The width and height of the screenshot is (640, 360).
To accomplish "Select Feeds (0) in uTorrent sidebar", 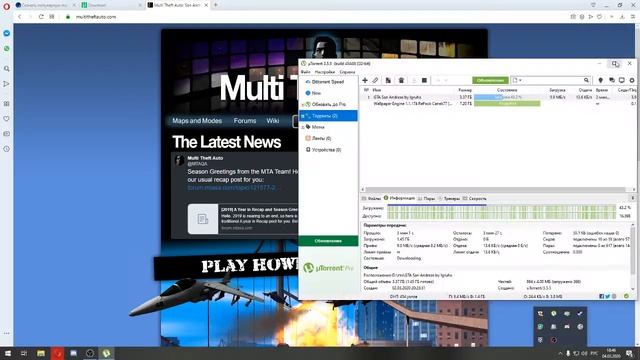I will (318, 138).
